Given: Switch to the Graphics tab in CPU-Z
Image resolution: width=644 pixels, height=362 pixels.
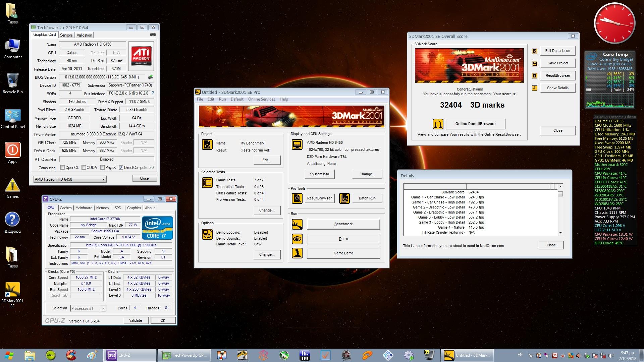Looking at the screenshot, I should click(x=134, y=208).
